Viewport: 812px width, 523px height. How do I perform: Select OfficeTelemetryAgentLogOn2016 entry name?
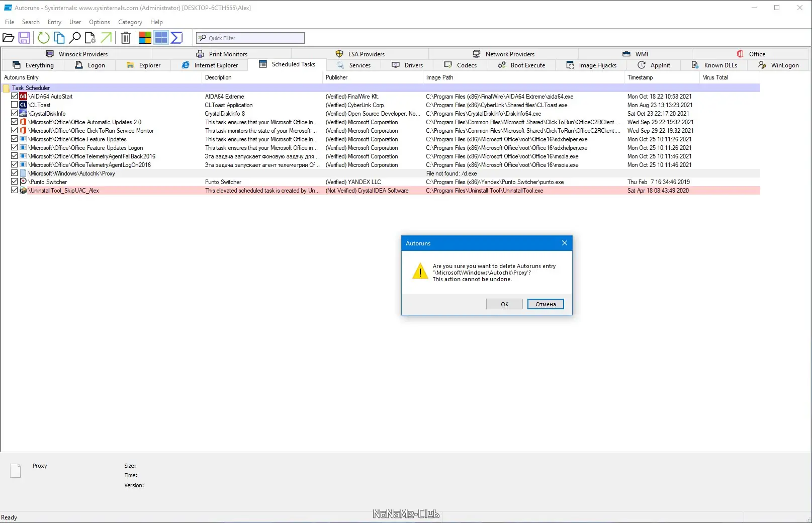pos(89,165)
